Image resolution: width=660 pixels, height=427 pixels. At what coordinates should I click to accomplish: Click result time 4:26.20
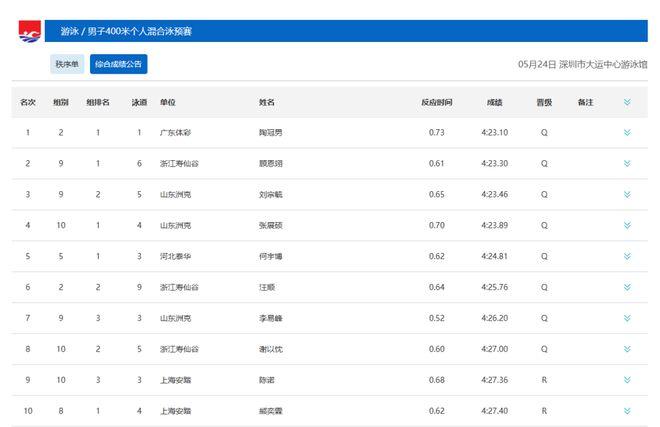tap(495, 318)
